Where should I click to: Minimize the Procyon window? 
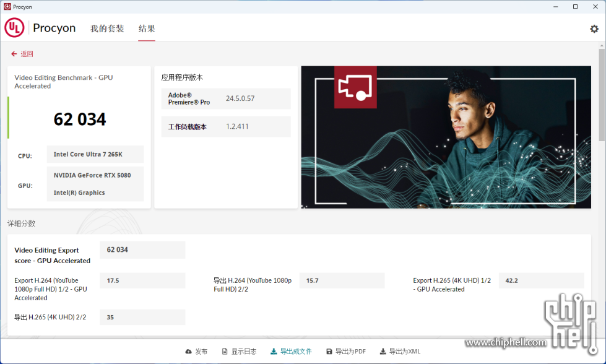(555, 7)
